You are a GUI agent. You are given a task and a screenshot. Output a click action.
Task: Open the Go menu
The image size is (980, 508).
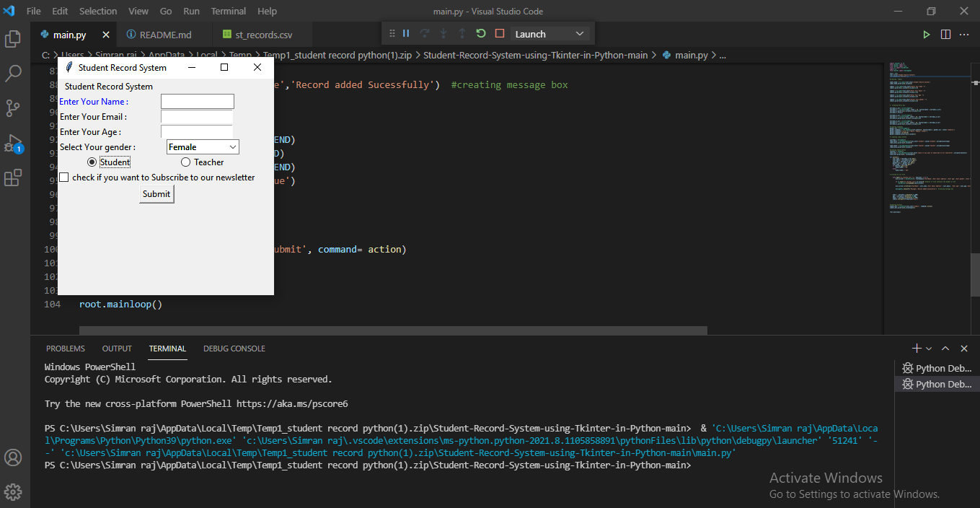(166, 11)
